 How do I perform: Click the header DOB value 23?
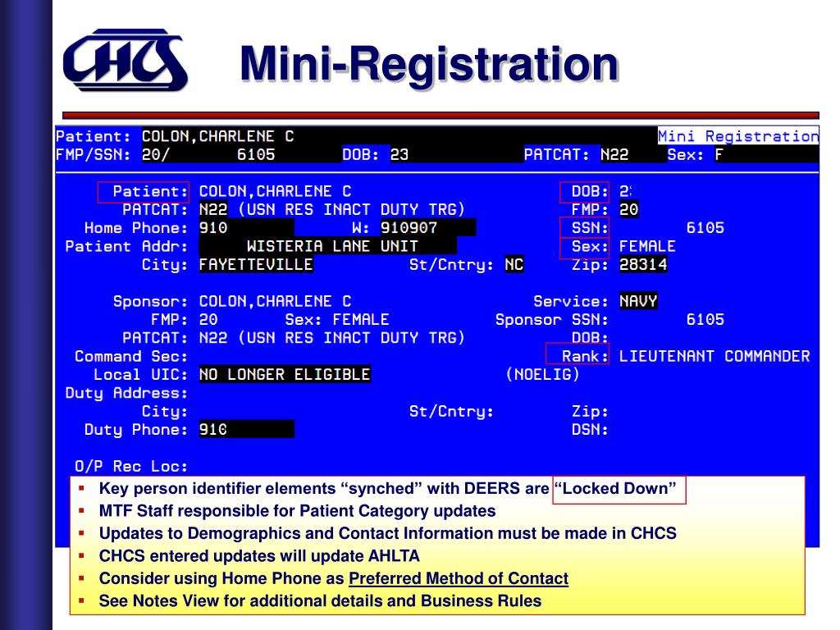tap(399, 155)
